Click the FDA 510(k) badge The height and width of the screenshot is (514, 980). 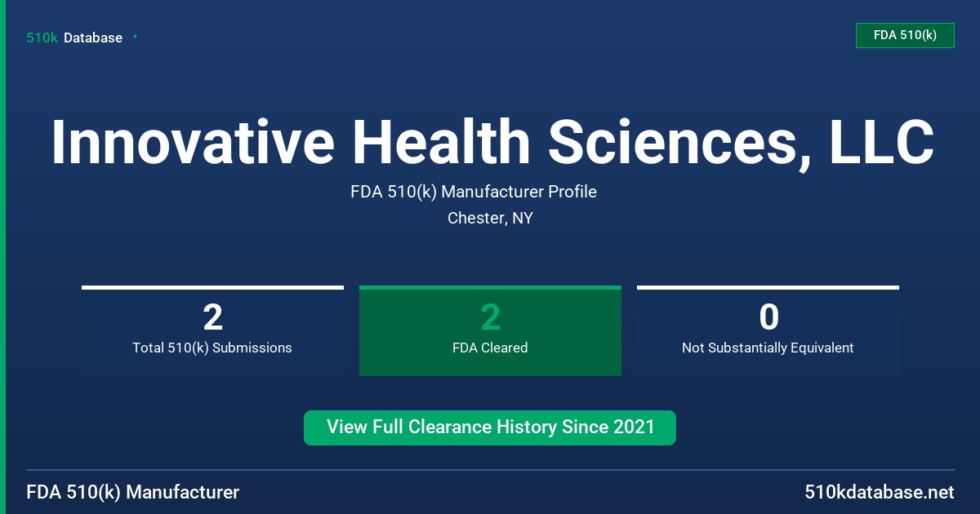click(905, 35)
